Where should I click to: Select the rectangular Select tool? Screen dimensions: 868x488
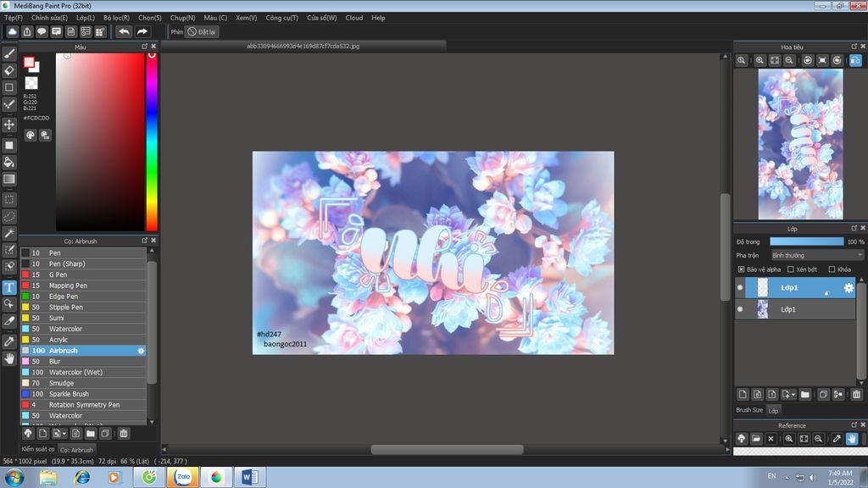click(x=9, y=200)
